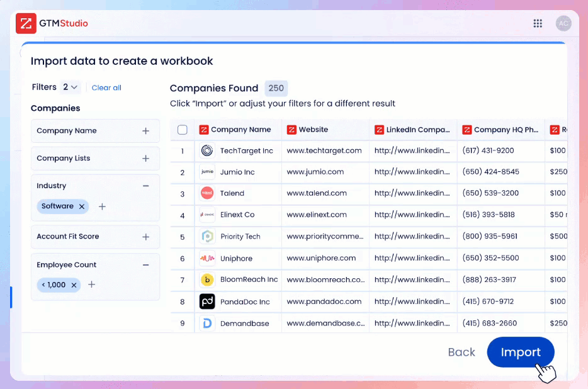Click the PandaDoc Inc company logo
The height and width of the screenshot is (389, 588).
(x=207, y=302)
